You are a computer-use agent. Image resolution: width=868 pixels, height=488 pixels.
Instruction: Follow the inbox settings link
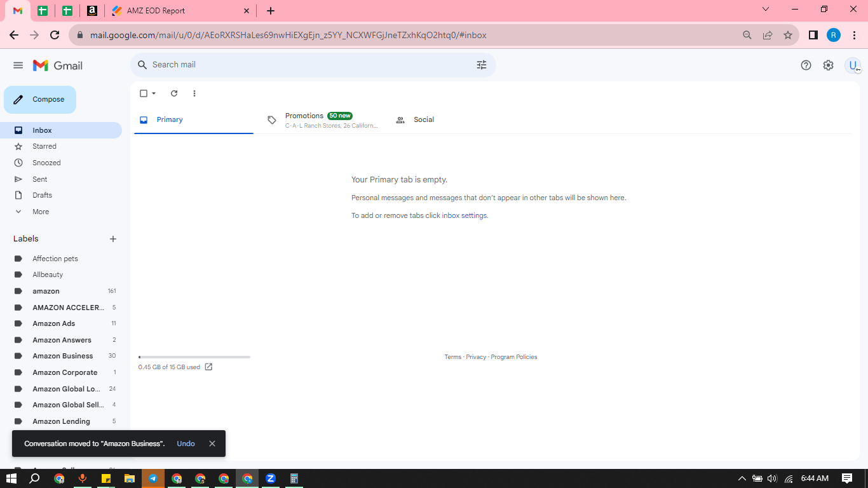465,215
